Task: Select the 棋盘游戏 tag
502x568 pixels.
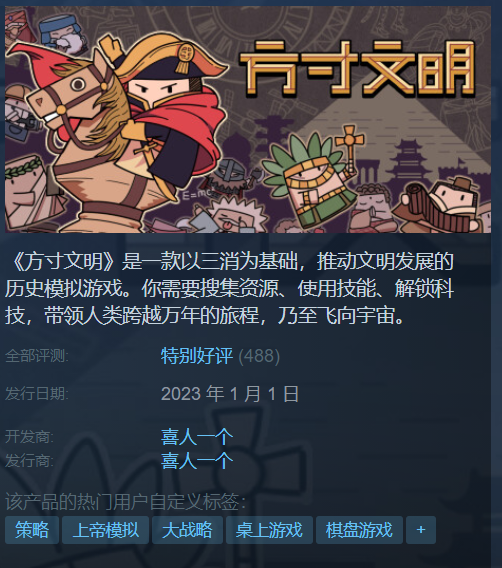Action: pos(359,530)
